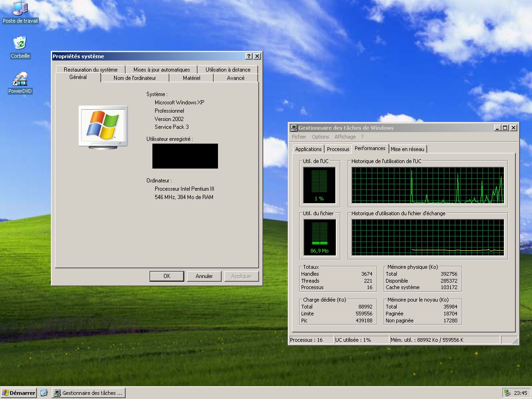Switch to the Mise en réseau tab
Viewport: 532px width, 399px height.
tap(407, 149)
